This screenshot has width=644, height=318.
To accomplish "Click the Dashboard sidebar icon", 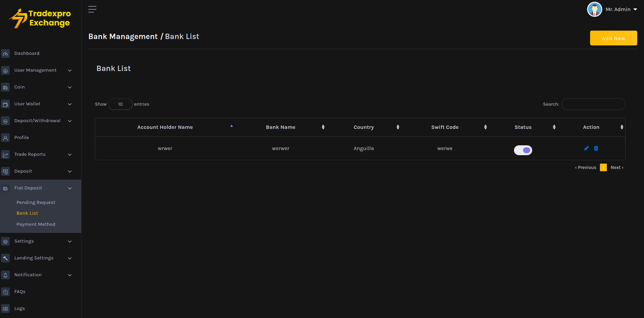I will (5, 54).
